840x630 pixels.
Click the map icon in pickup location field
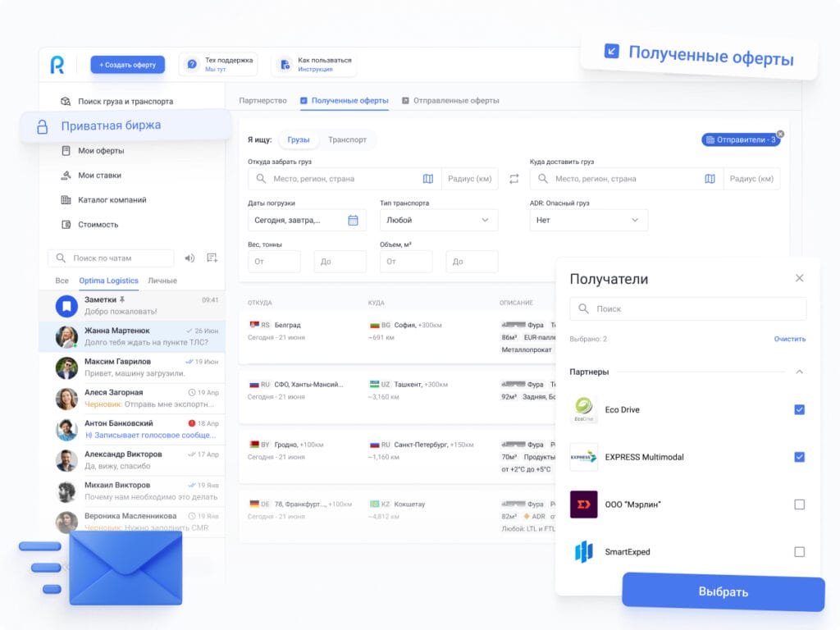[x=430, y=178]
